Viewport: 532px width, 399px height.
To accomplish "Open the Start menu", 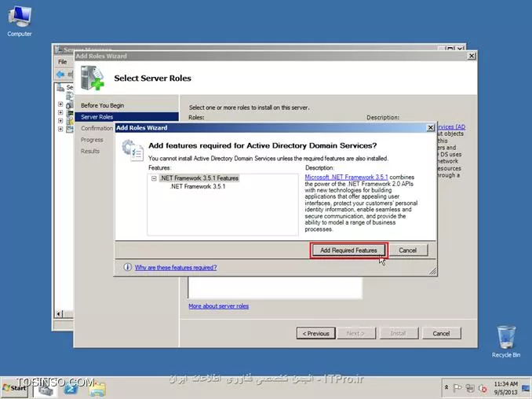I will (x=15, y=388).
